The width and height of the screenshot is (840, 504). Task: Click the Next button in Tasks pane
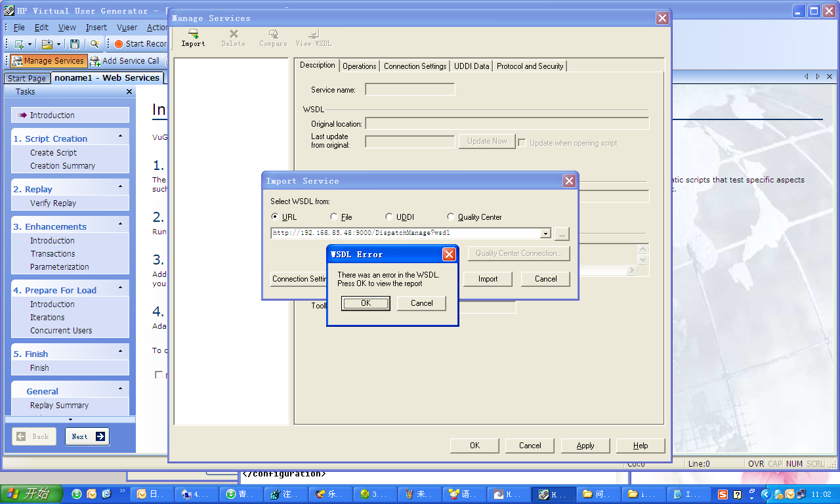coord(87,436)
